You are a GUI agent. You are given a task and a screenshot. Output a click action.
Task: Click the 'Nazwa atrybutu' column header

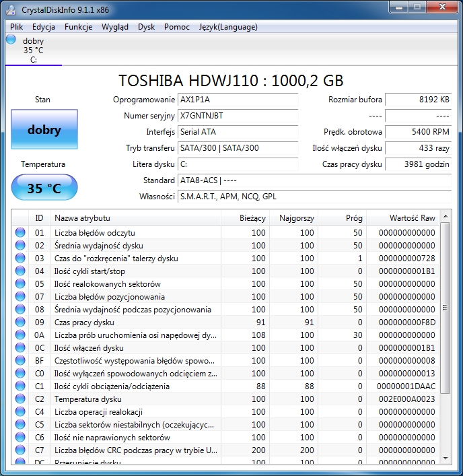pos(136,218)
